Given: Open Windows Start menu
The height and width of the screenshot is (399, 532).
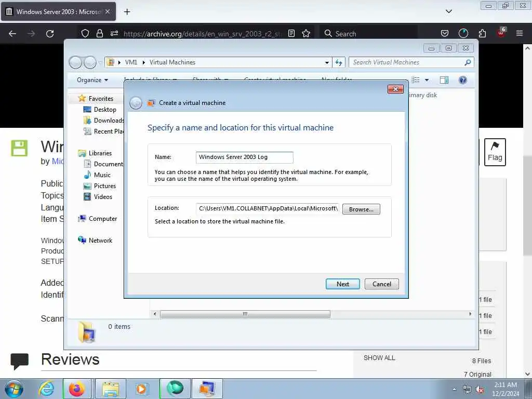Looking at the screenshot, I should (14, 389).
